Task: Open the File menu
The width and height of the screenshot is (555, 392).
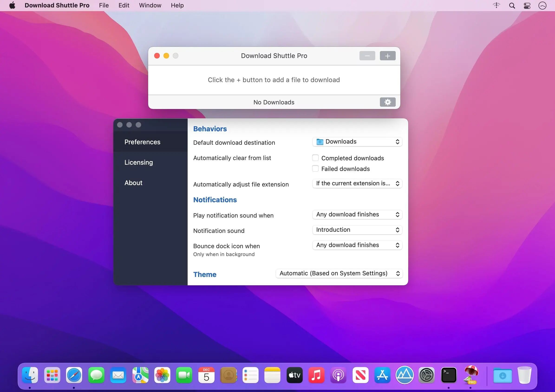Action: [x=104, y=5]
